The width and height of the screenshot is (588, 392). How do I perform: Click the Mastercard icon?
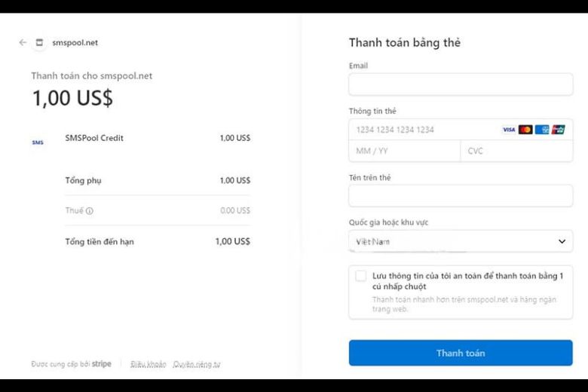(x=525, y=130)
